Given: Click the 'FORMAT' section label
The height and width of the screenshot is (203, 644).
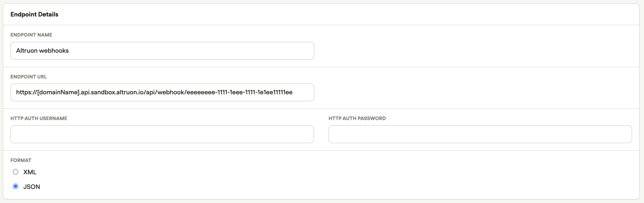Looking at the screenshot, I should (x=21, y=160).
